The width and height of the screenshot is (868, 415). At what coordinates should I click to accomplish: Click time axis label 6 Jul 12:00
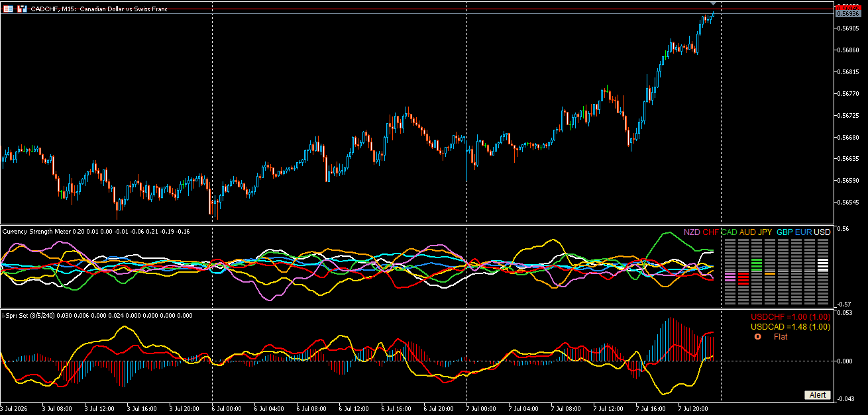tap(354, 409)
